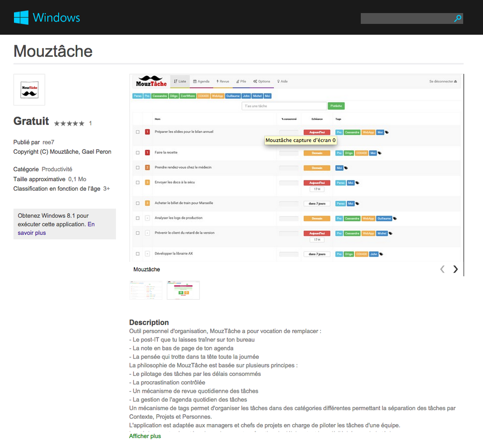Click the tag icon on 'Développer la librairie AX' row
Screen dimensions: 483x448
click(x=381, y=254)
